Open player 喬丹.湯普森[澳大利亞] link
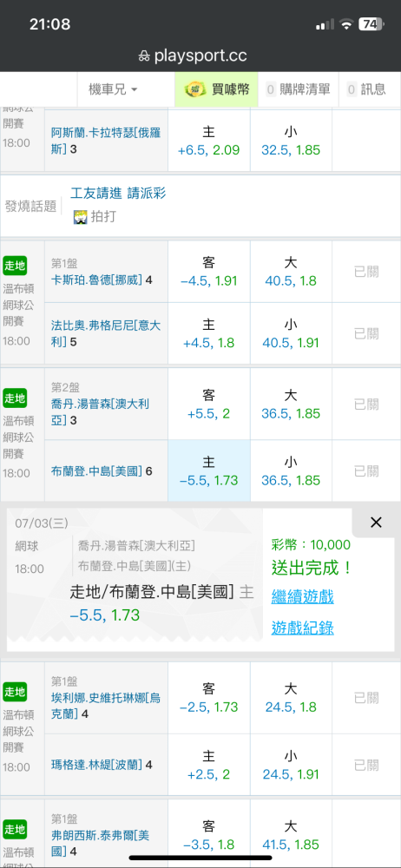This screenshot has width=401, height=868. tap(101, 411)
